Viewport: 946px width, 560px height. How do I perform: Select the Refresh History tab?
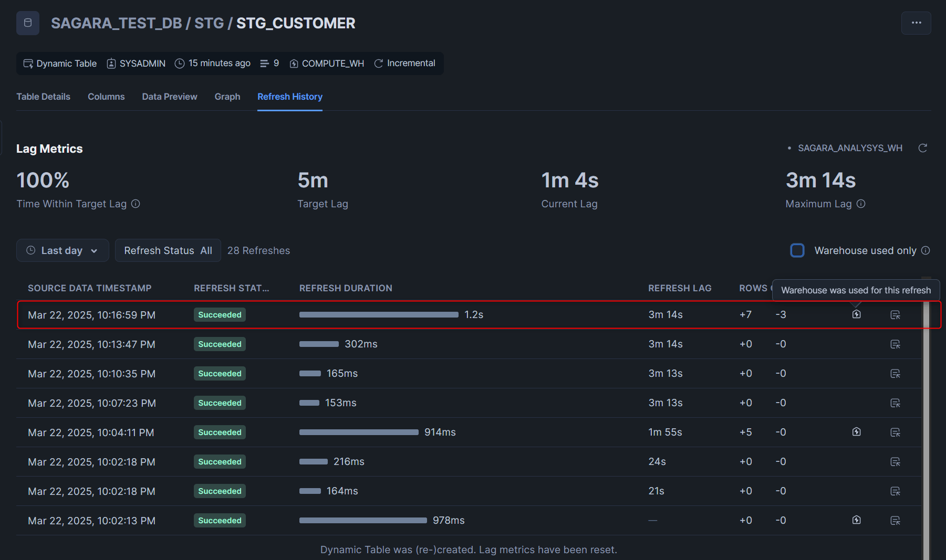coord(290,97)
